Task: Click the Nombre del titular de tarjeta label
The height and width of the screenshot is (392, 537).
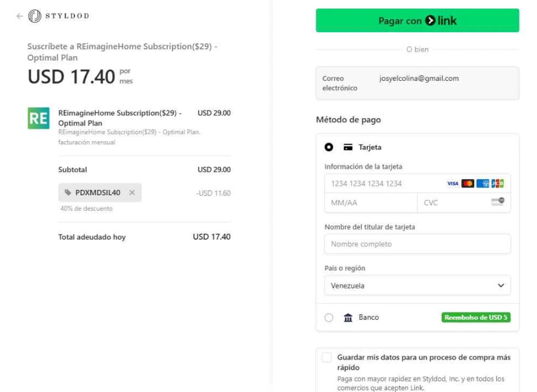Action: pyautogui.click(x=370, y=227)
